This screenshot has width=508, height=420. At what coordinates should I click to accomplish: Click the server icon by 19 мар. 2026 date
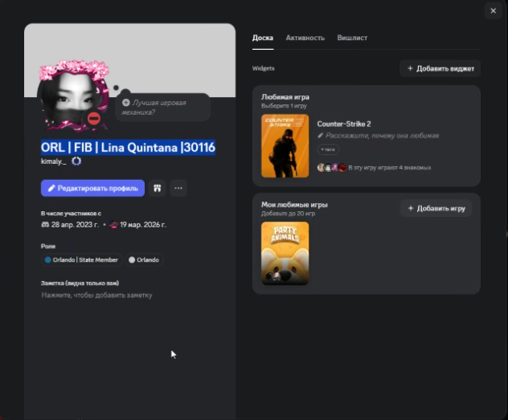click(x=113, y=225)
